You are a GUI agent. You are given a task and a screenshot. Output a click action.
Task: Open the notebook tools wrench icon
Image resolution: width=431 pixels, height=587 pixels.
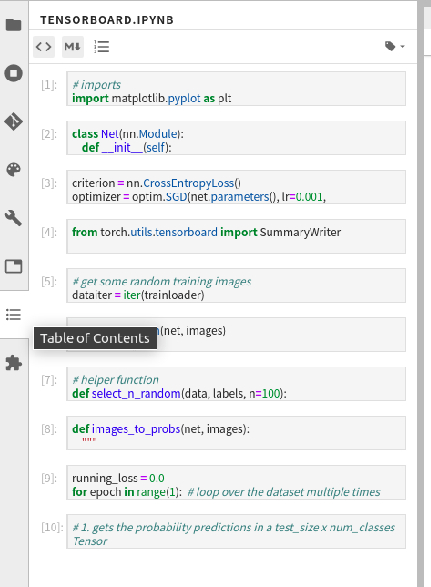coord(13,218)
